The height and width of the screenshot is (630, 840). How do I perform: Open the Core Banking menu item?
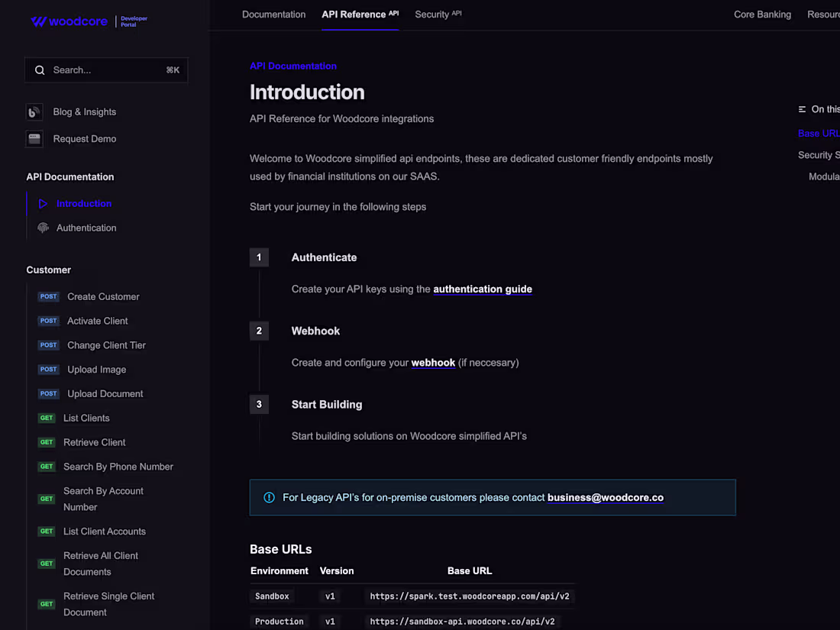(x=762, y=15)
